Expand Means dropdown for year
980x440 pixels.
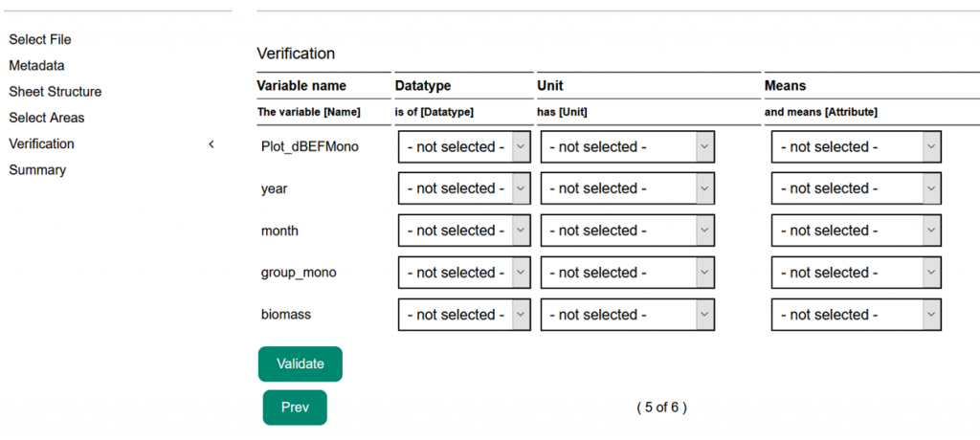click(x=857, y=188)
